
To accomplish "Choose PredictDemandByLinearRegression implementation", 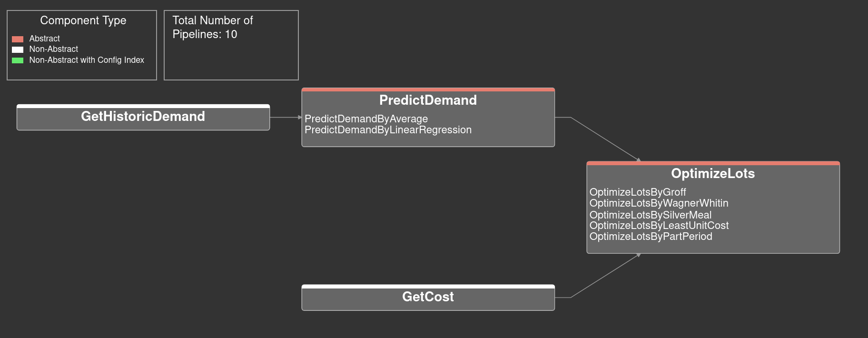I will pos(388,130).
